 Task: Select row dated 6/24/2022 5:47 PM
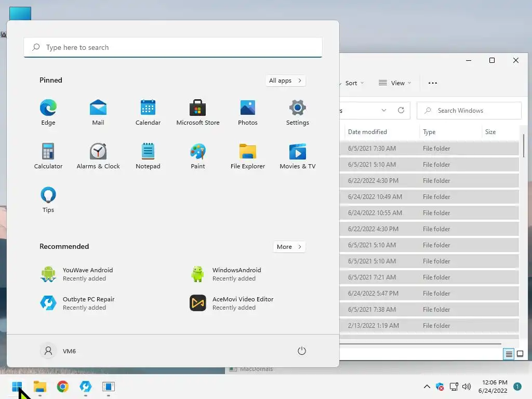click(x=429, y=294)
